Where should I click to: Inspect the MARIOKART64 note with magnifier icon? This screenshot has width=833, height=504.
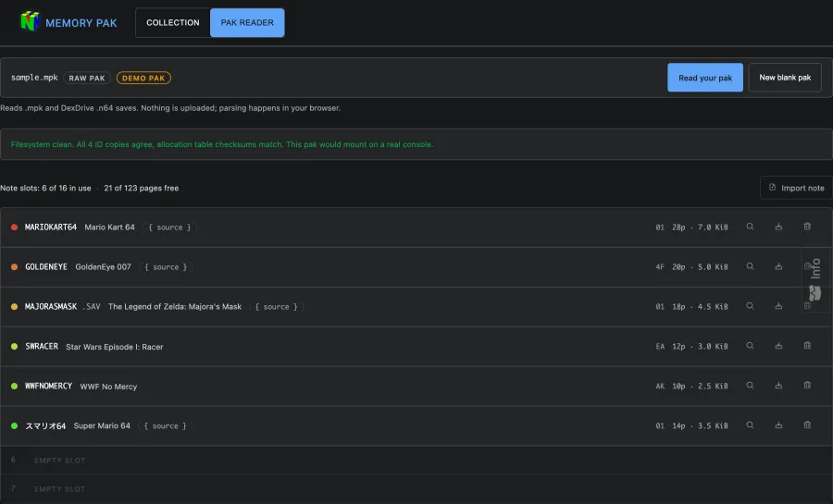tap(750, 227)
